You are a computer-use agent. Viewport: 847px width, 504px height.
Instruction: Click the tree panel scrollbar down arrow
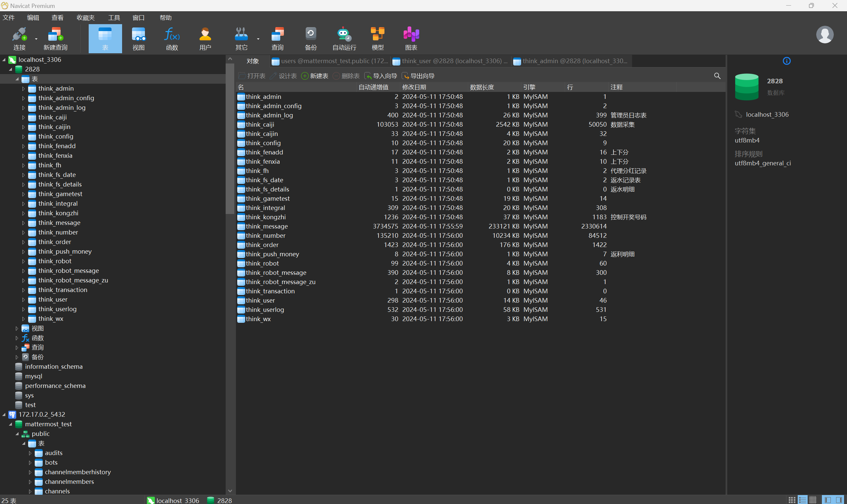tap(230, 491)
